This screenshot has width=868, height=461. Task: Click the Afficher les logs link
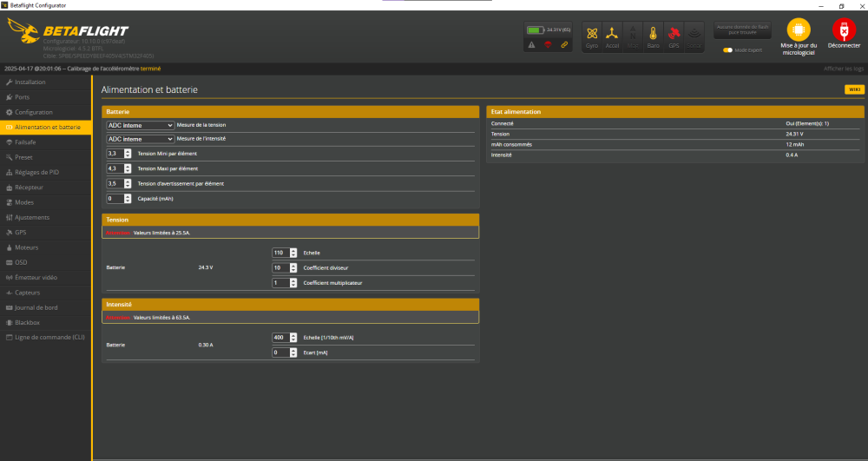click(843, 68)
